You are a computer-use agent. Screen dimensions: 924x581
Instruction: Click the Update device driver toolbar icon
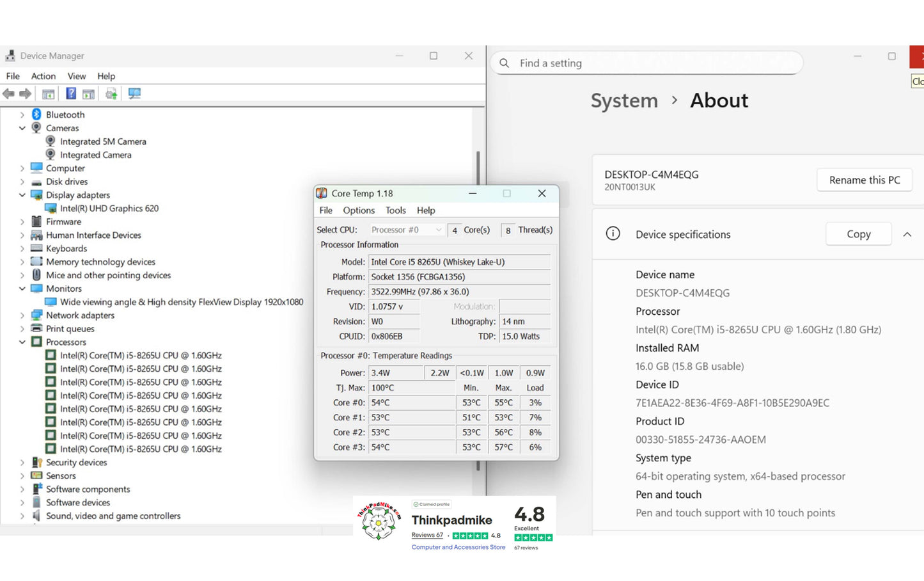111,94
